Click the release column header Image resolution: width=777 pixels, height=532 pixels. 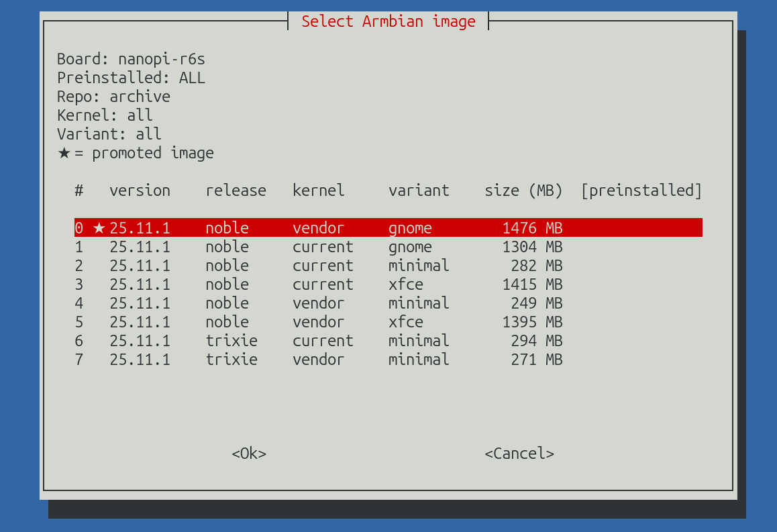(x=236, y=191)
